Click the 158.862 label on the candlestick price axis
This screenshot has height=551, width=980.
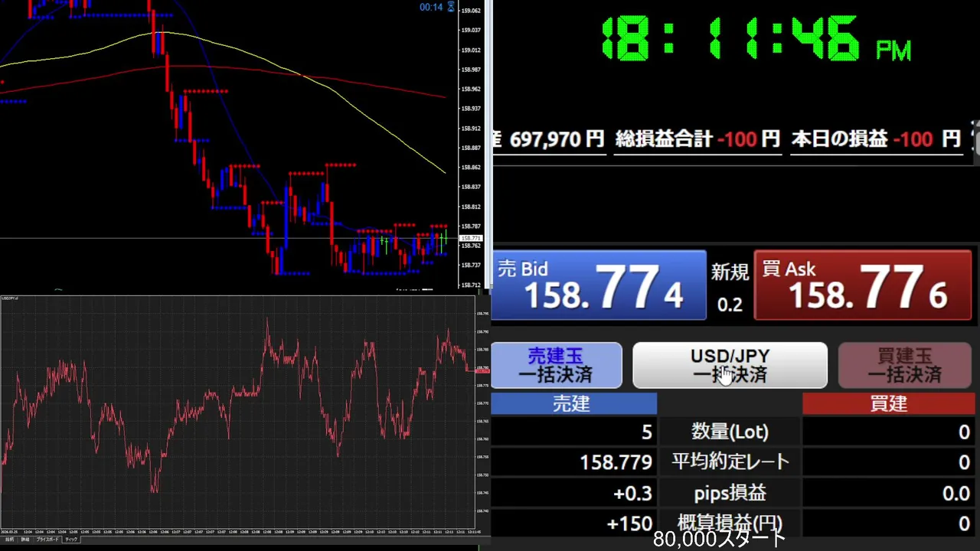coord(470,168)
